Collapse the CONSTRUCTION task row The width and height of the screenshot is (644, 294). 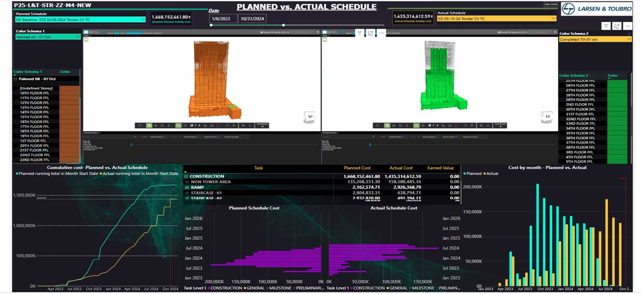tap(186, 176)
